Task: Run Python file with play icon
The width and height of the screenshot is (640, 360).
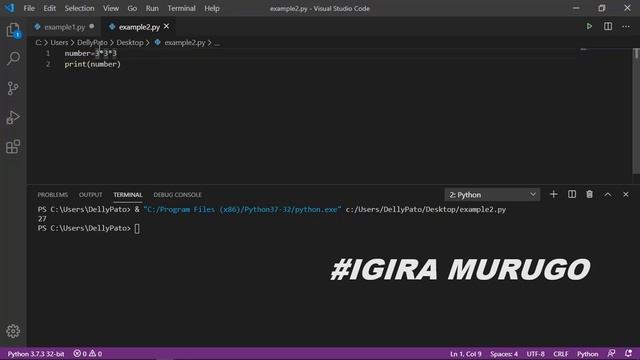Action: pyautogui.click(x=589, y=27)
